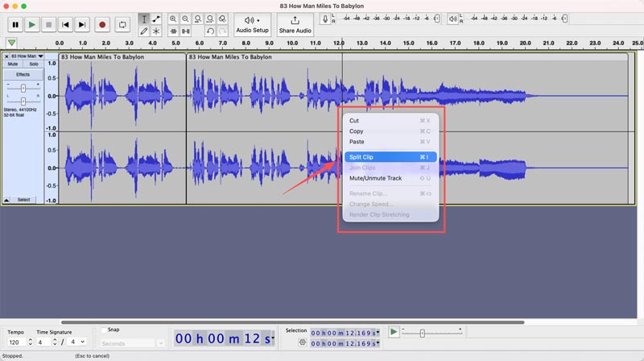Select the Envelope tool
The height and width of the screenshot is (361, 644).
pos(156,19)
